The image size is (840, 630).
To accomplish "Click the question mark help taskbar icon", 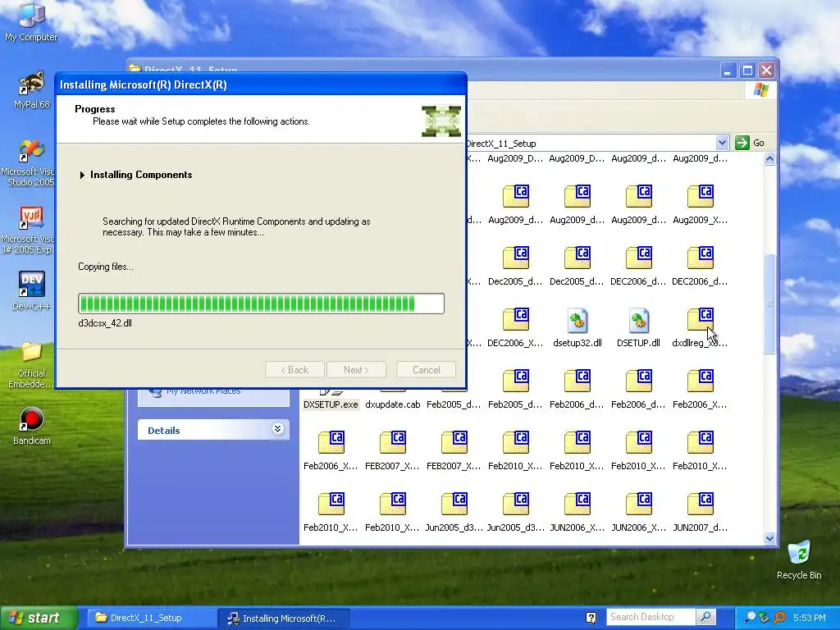I will coord(591,618).
